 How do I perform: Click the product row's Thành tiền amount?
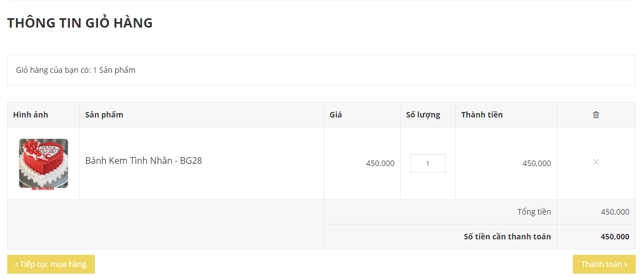(x=536, y=163)
